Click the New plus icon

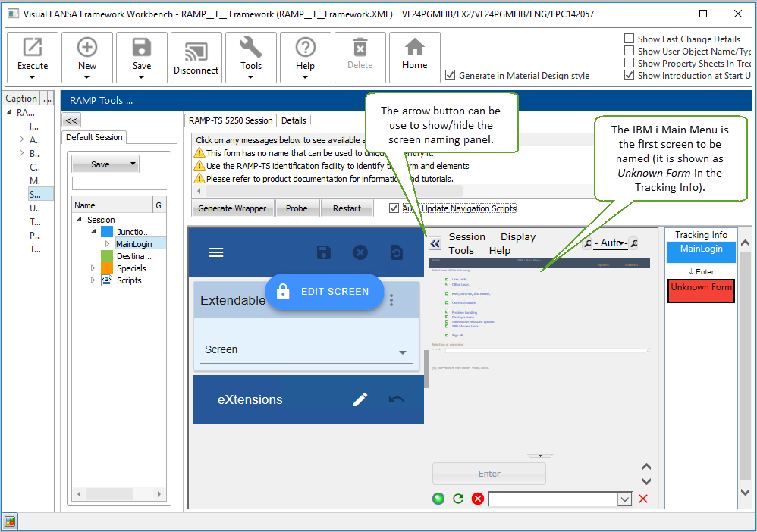click(87, 47)
